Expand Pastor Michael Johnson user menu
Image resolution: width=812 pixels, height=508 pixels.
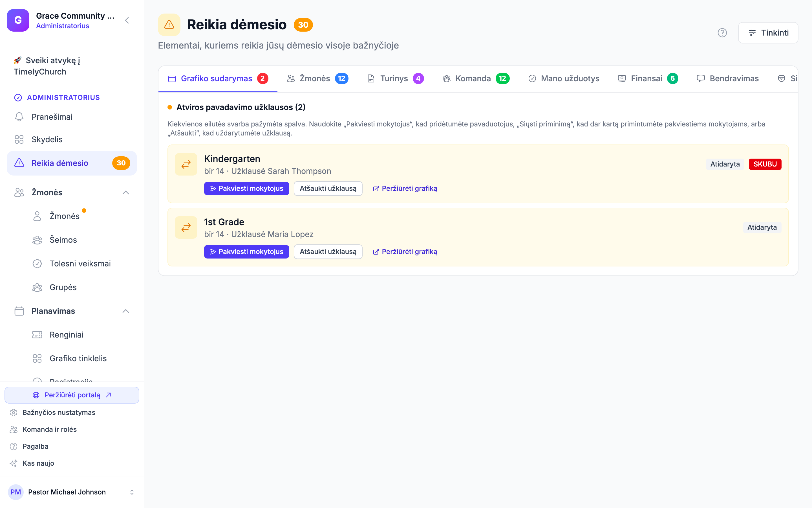[72, 492]
